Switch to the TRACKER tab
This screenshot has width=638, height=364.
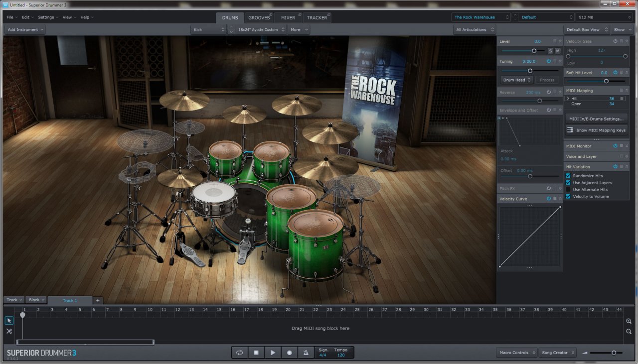coord(317,18)
